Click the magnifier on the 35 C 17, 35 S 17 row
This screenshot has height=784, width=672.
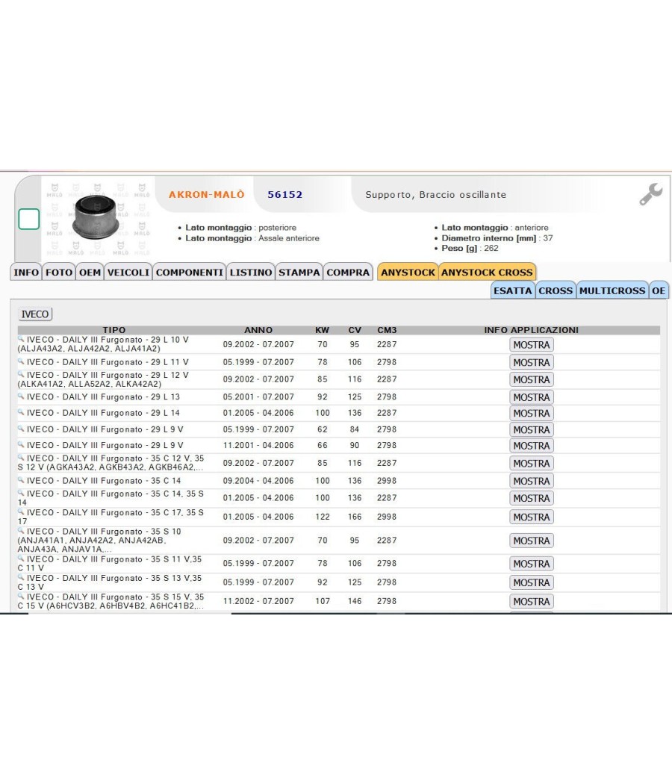(x=21, y=512)
